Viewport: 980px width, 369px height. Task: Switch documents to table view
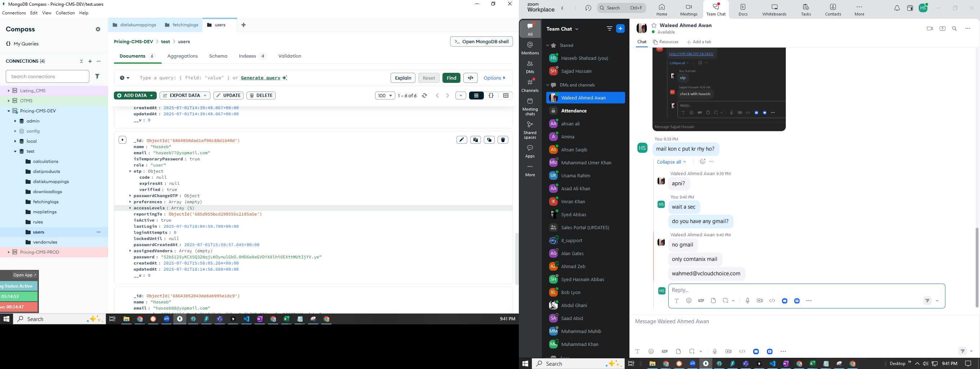click(506, 96)
